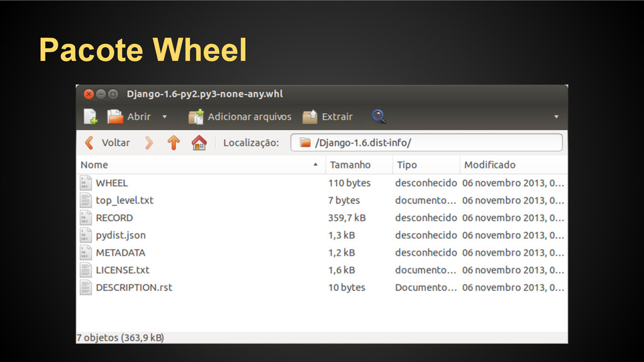The width and height of the screenshot is (644, 362).
Task: Minimize the archive manager window
Action: [101, 94]
